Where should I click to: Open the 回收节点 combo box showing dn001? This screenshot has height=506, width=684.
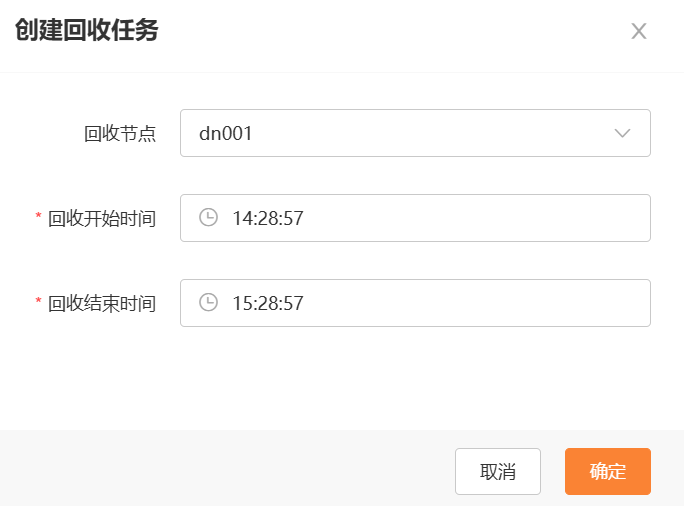pyautogui.click(x=415, y=133)
